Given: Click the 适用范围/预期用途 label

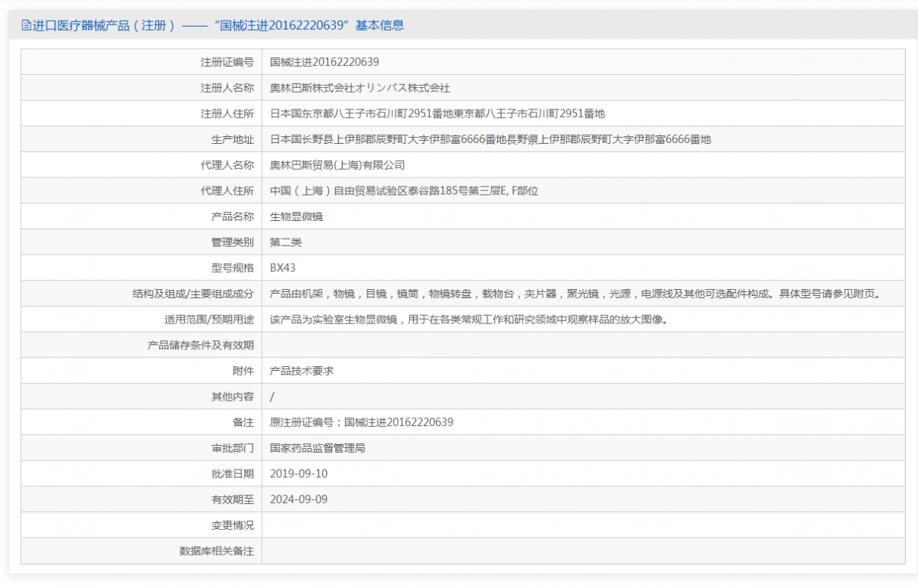Looking at the screenshot, I should 209,320.
